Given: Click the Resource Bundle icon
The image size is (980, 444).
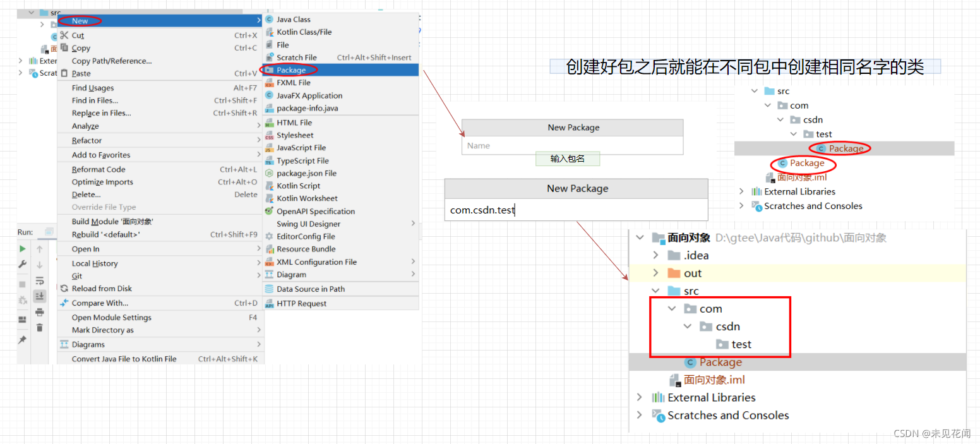Looking at the screenshot, I should 270,249.
